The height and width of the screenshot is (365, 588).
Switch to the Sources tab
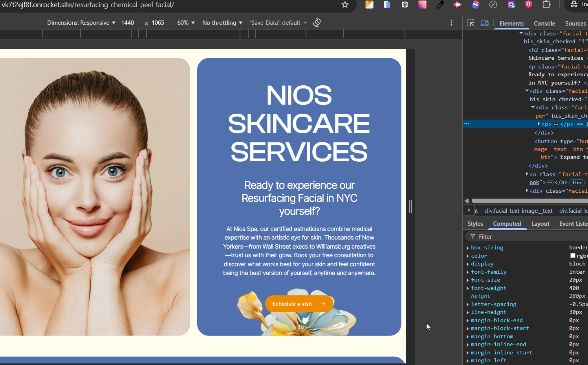point(575,24)
